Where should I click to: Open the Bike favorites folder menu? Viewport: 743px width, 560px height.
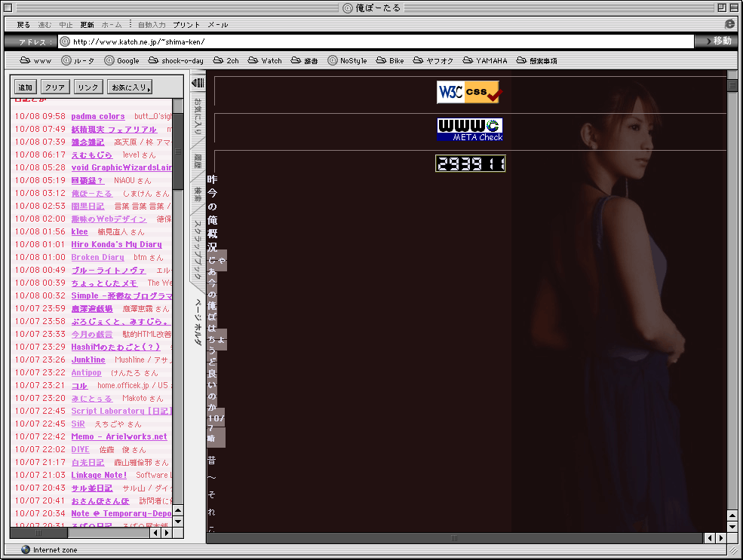click(x=390, y=60)
